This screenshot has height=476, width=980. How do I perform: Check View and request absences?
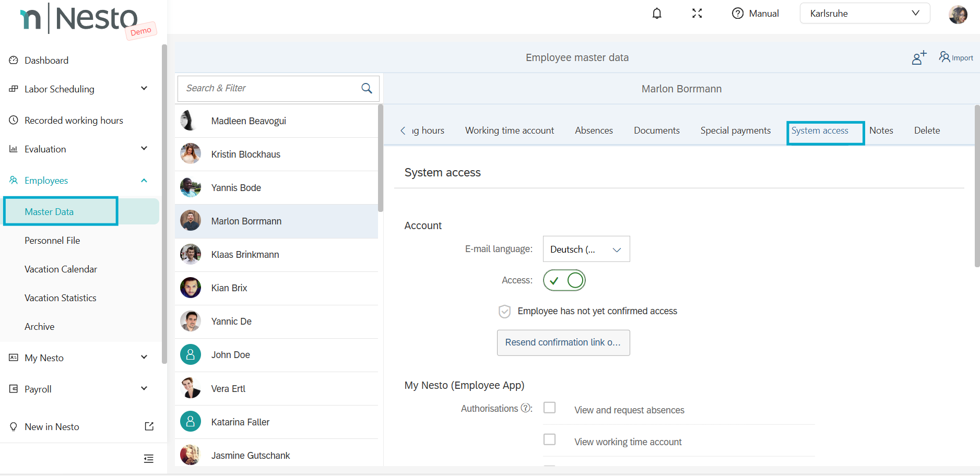[549, 408]
